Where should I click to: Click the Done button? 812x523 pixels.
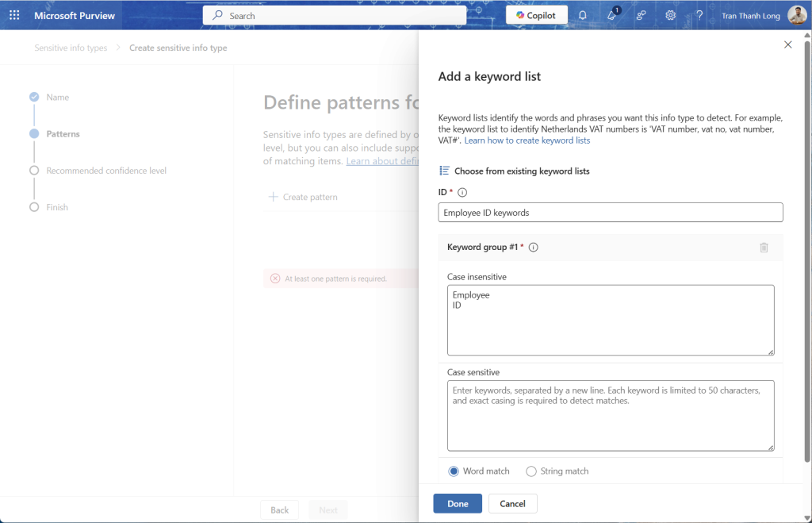coord(458,503)
